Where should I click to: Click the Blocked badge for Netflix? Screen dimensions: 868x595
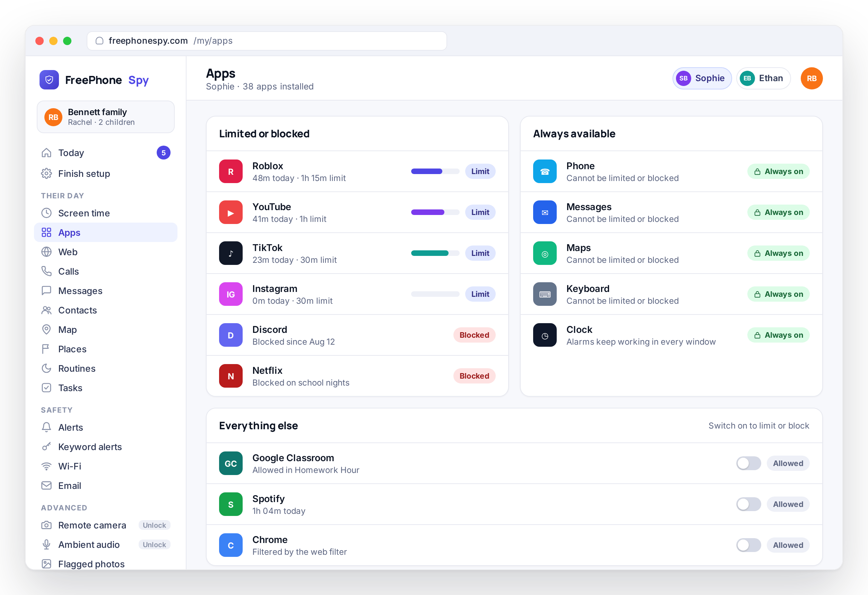point(474,376)
